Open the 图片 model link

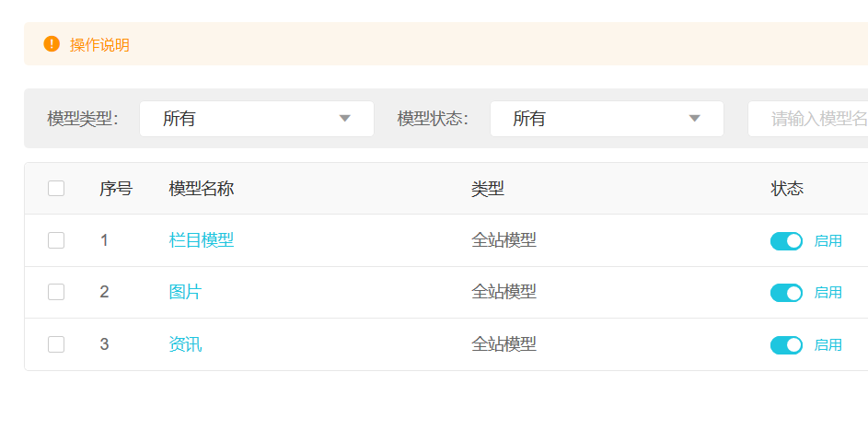click(185, 292)
